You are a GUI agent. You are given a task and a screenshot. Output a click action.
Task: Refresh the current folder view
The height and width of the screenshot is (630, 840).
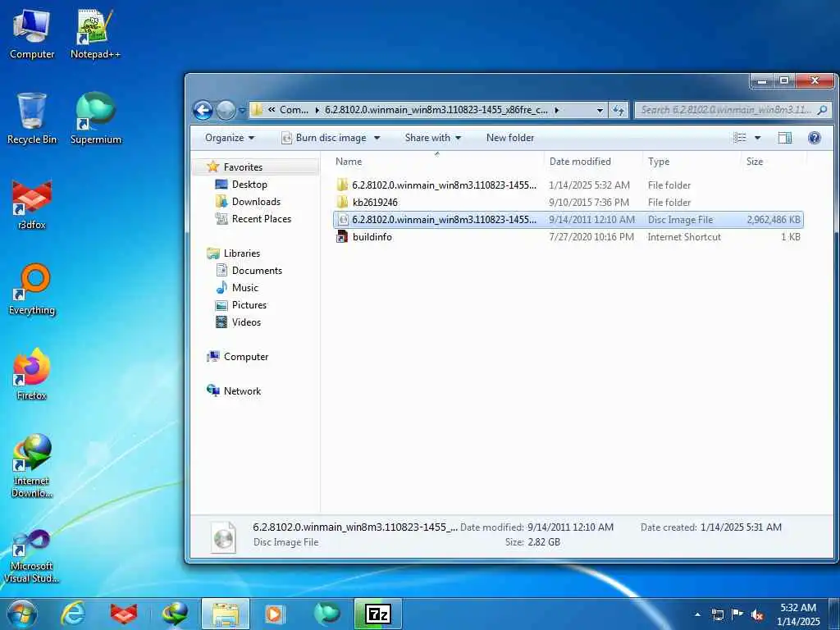coord(619,111)
